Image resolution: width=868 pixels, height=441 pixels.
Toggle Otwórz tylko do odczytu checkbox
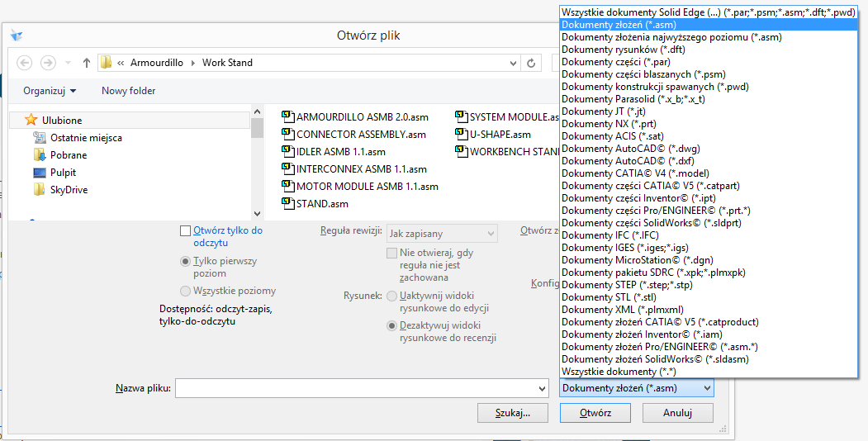(186, 230)
